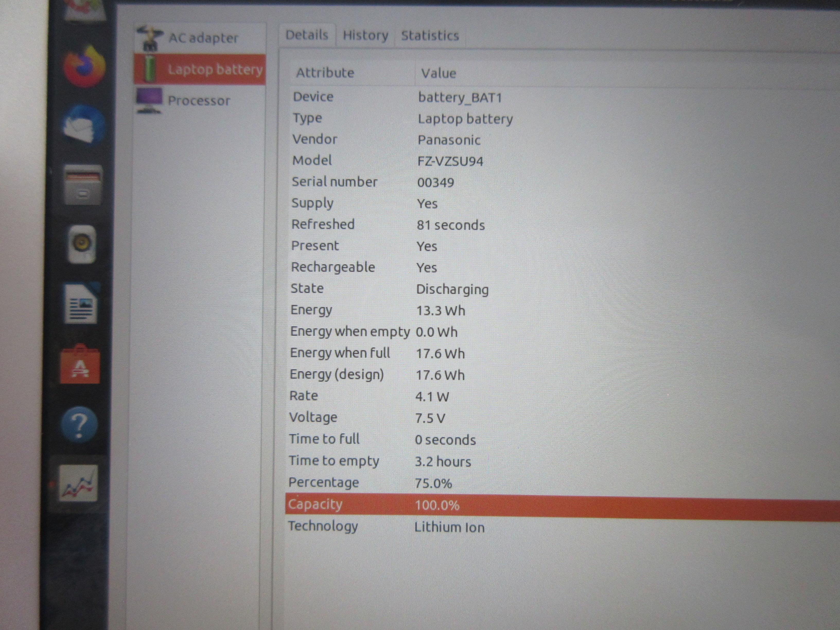The height and width of the screenshot is (630, 840).
Task: Click the capacity value 100.0%
Action: (437, 505)
